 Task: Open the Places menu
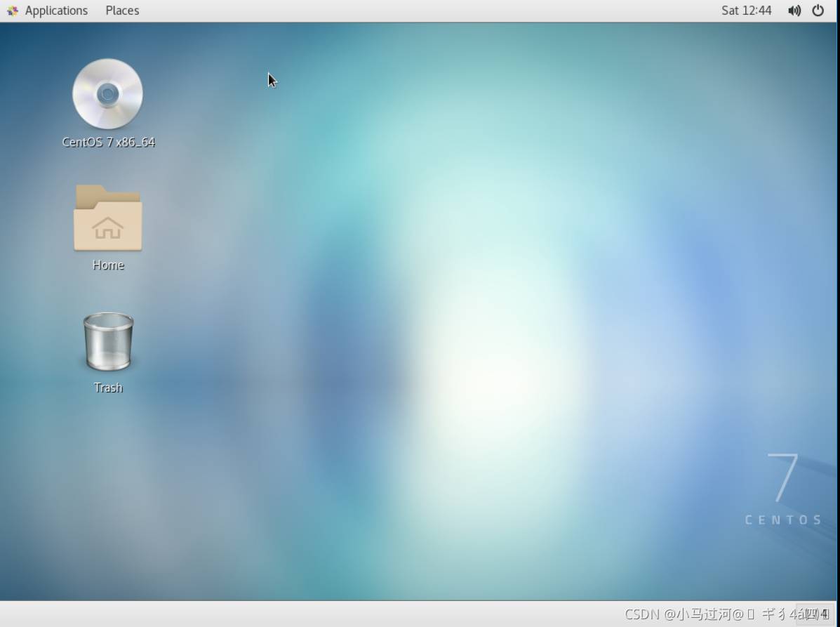tap(122, 11)
